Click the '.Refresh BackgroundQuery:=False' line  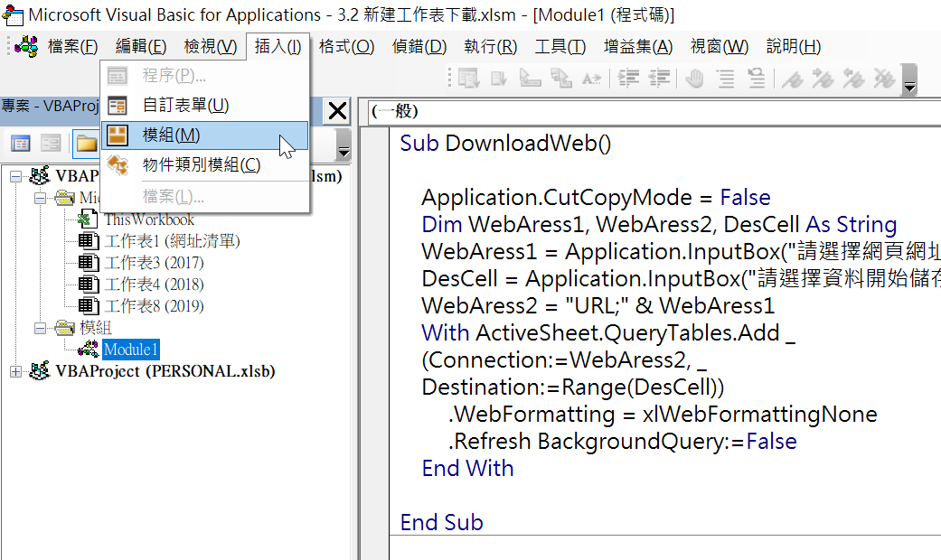pyautogui.click(x=622, y=442)
